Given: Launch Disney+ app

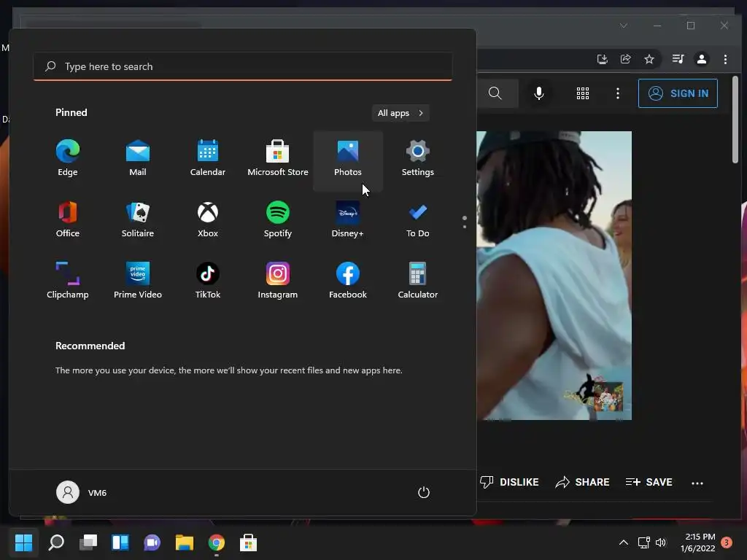Looking at the screenshot, I should (348, 220).
